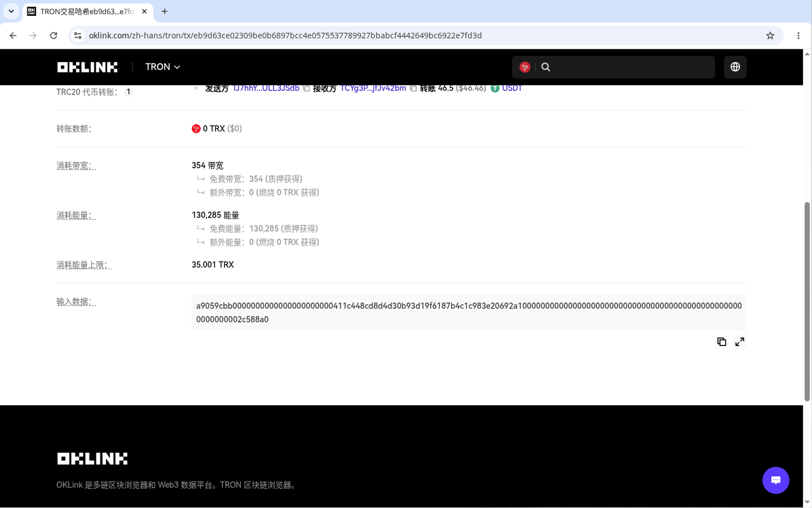Click the 消耗带宽 label

[x=76, y=166]
